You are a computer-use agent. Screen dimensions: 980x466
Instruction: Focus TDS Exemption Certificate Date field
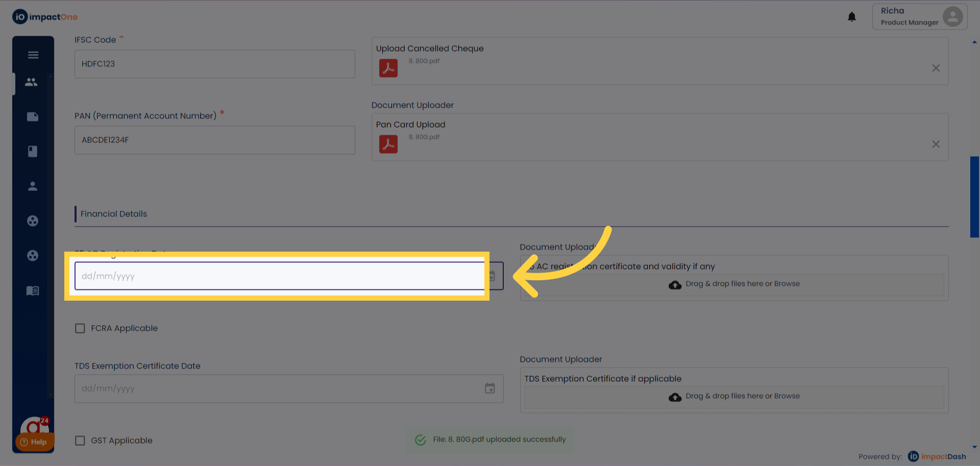(x=289, y=388)
